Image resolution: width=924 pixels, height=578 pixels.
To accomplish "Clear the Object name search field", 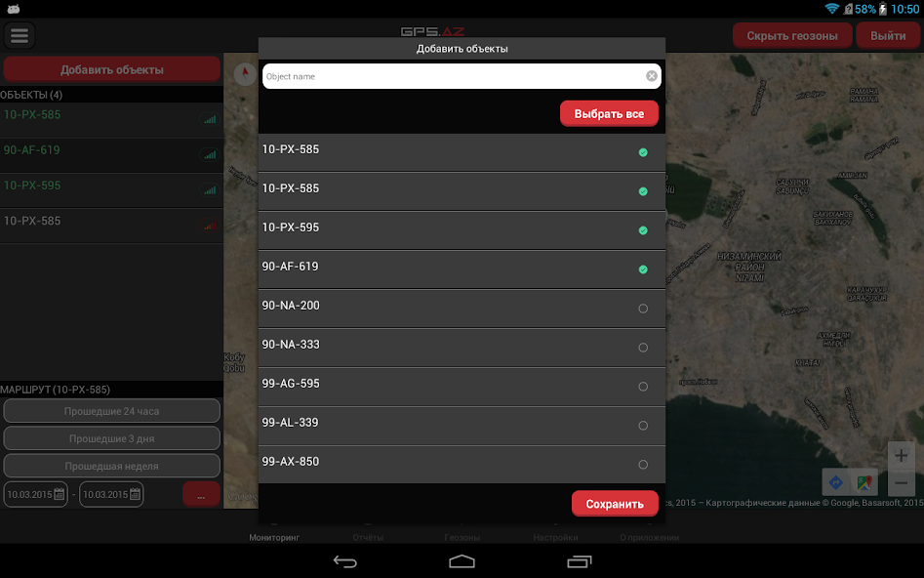I will (x=651, y=76).
